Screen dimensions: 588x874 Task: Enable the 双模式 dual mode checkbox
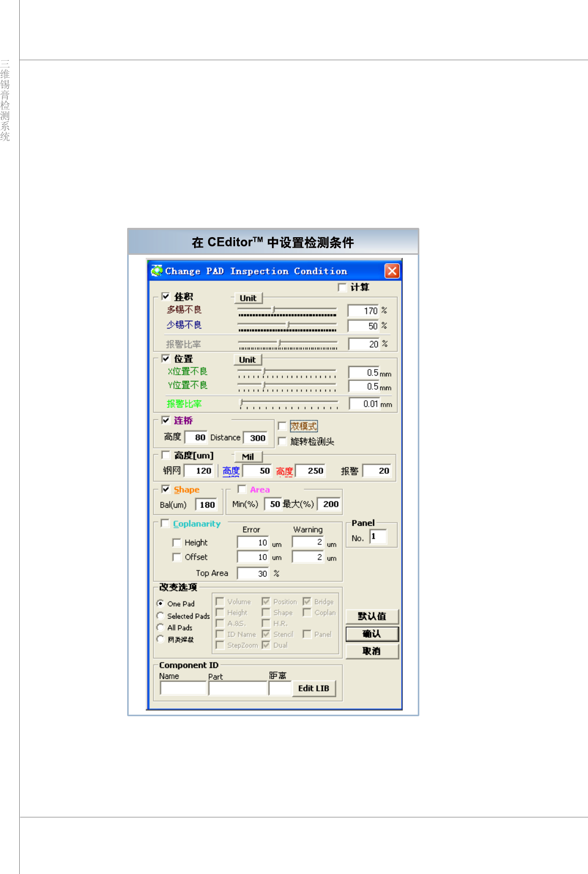(x=282, y=426)
